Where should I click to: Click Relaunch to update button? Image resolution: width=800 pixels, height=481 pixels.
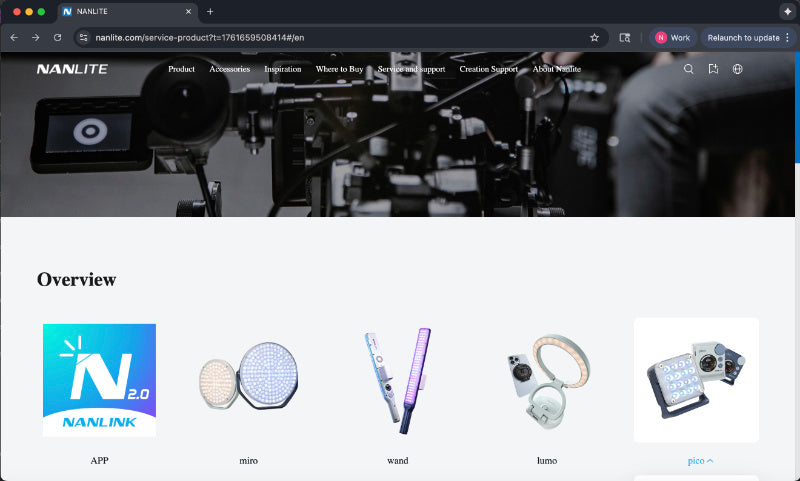tap(743, 37)
